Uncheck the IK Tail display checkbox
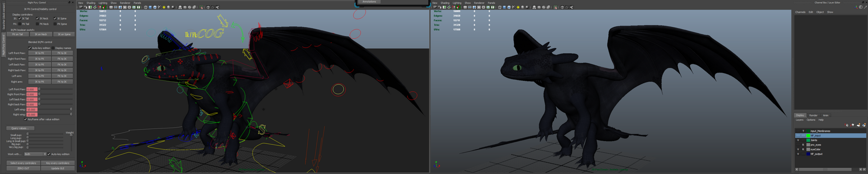 20,19
